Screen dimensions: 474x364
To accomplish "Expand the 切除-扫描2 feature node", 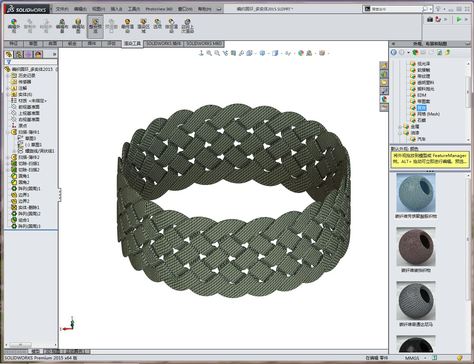I will pos(8,170).
